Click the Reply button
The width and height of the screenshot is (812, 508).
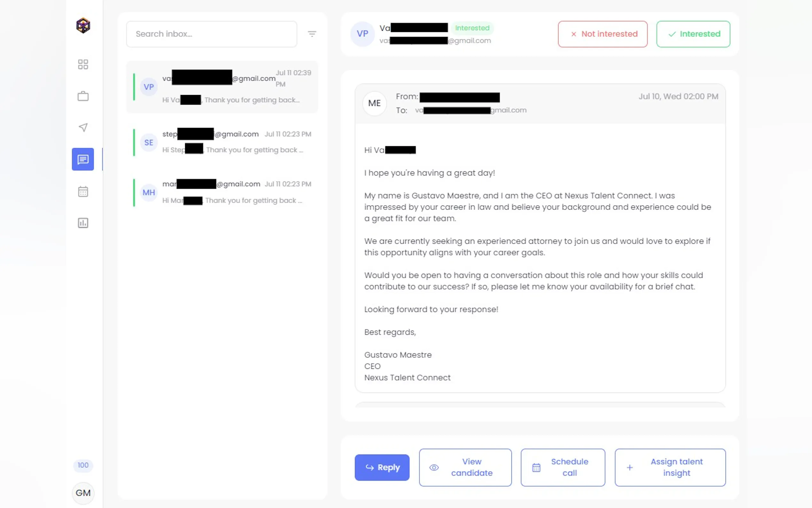pos(382,467)
